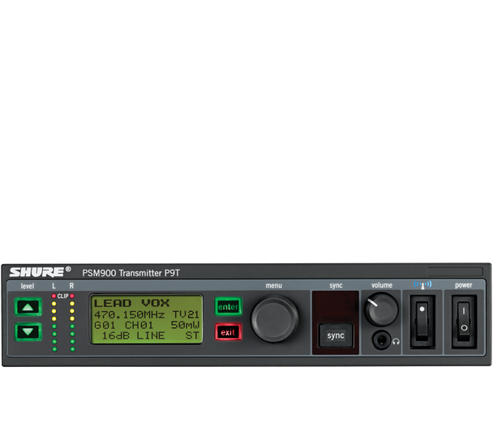Click the '16dB' value on display
This screenshot has height=448, width=493.
(x=116, y=335)
